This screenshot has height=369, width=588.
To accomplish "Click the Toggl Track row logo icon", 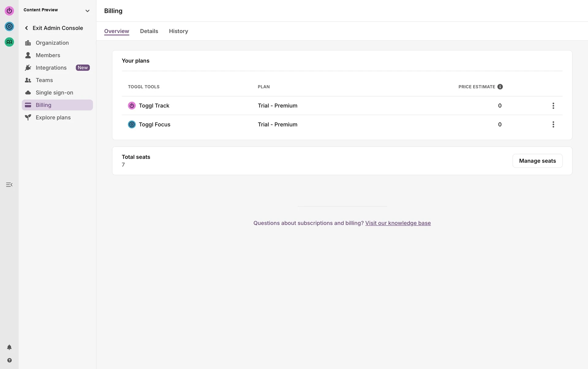I will click(x=132, y=106).
